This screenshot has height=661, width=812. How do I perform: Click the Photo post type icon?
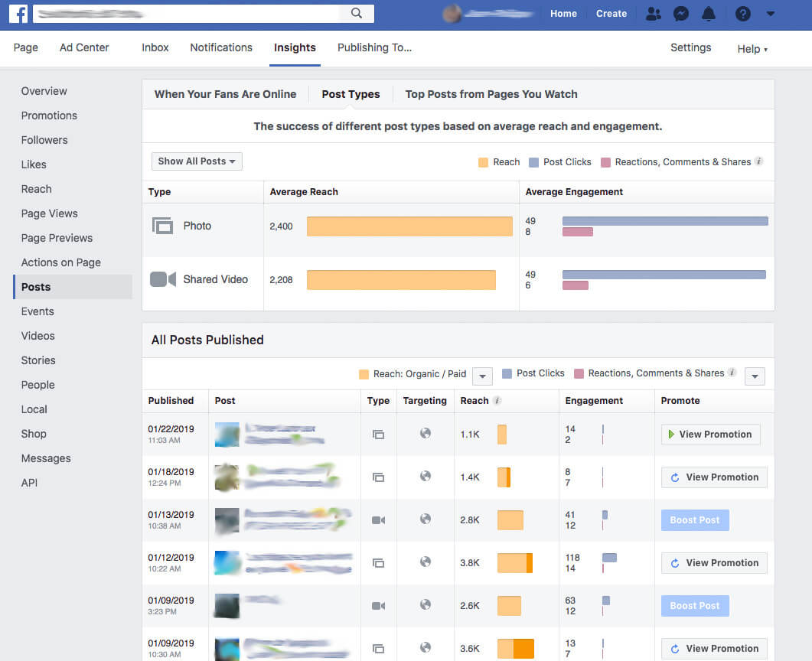162,226
